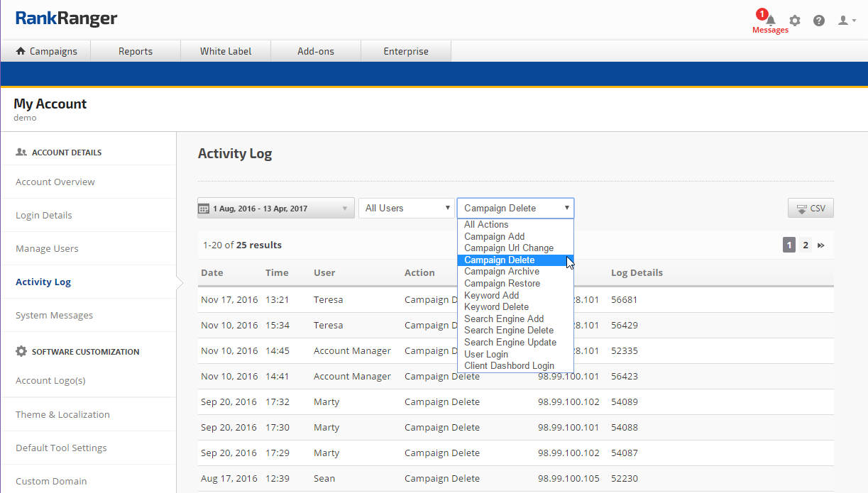Click the RankRanger logo
This screenshot has width=868, height=493.
67,18
